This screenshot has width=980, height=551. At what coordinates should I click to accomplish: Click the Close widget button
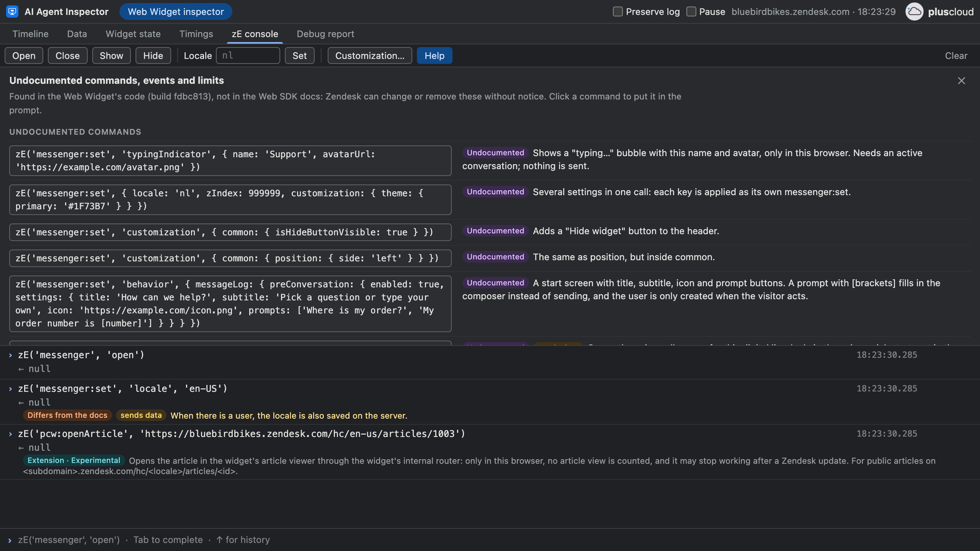[67, 55]
